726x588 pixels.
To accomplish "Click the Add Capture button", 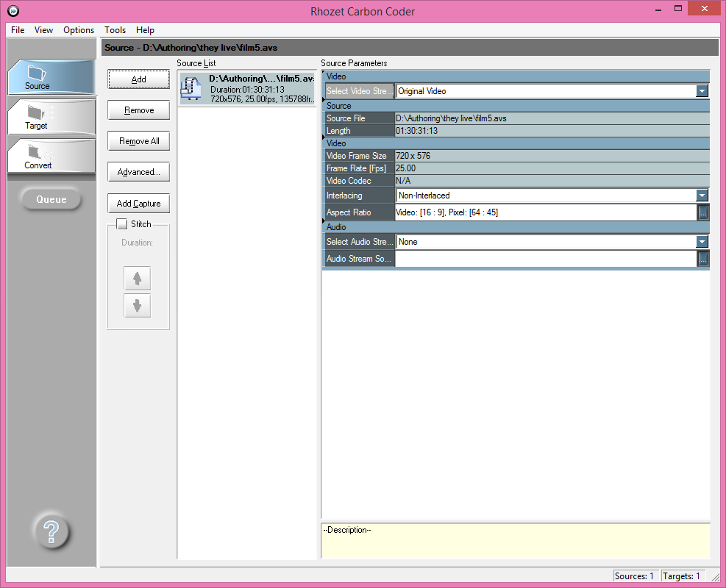I will coord(138,204).
